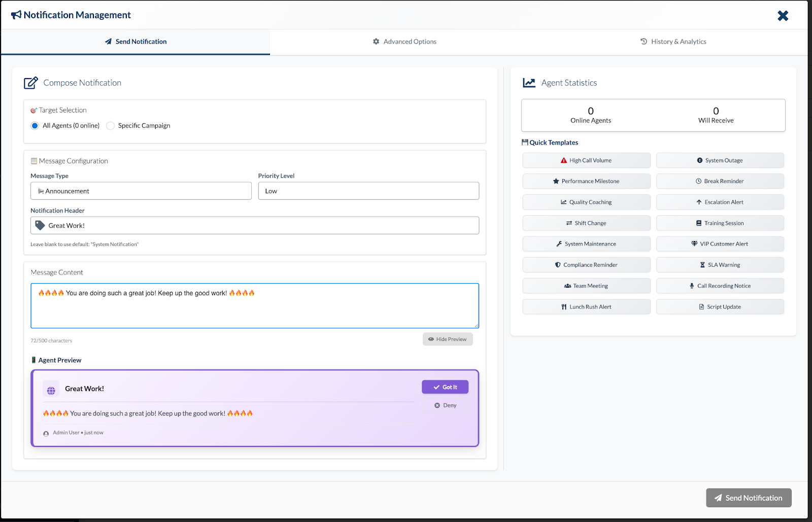
Task: Click the tag icon inside the Notification Header field
Action: point(40,225)
